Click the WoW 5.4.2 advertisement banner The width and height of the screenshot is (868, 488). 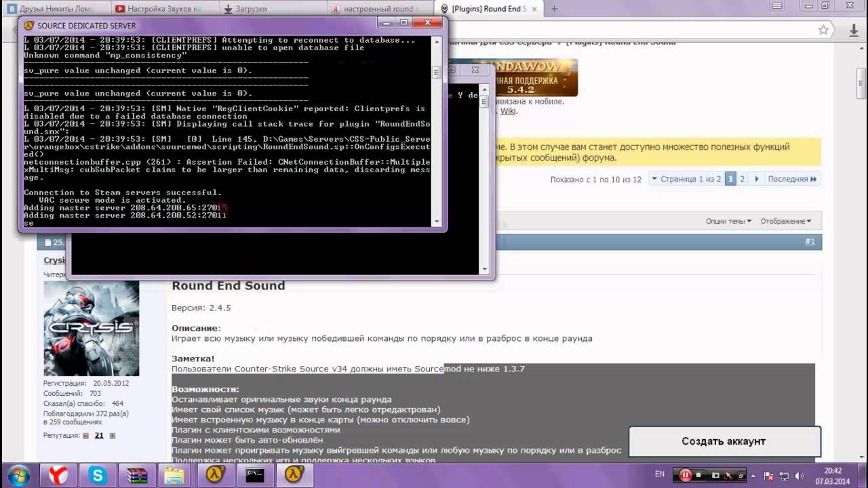[x=538, y=77]
